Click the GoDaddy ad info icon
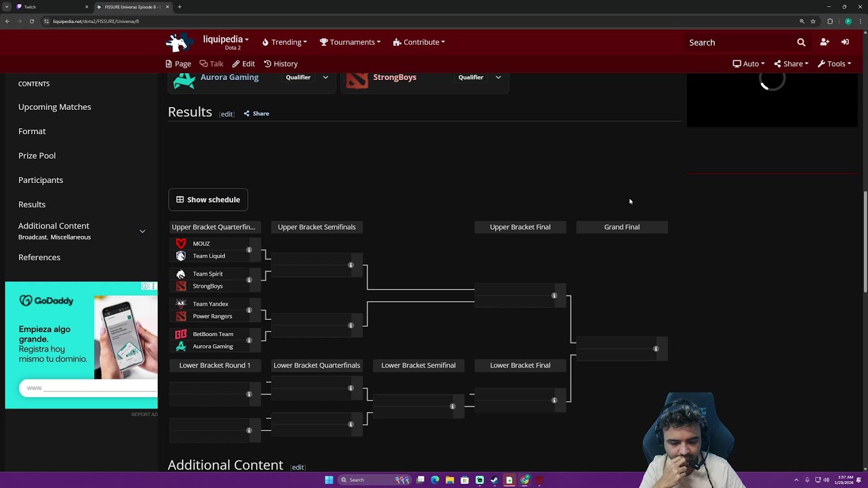 (144, 287)
